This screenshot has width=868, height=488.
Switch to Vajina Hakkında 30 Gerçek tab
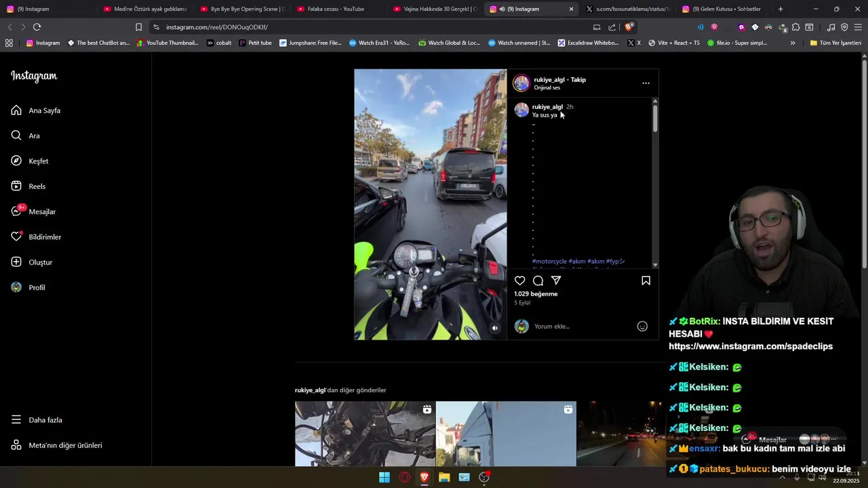(x=435, y=9)
